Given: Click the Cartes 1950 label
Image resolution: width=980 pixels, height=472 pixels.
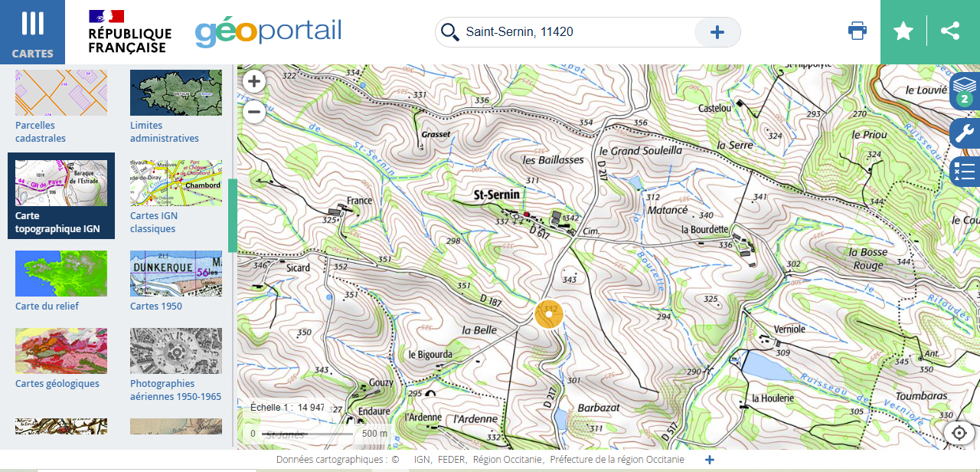Looking at the screenshot, I should 156,306.
